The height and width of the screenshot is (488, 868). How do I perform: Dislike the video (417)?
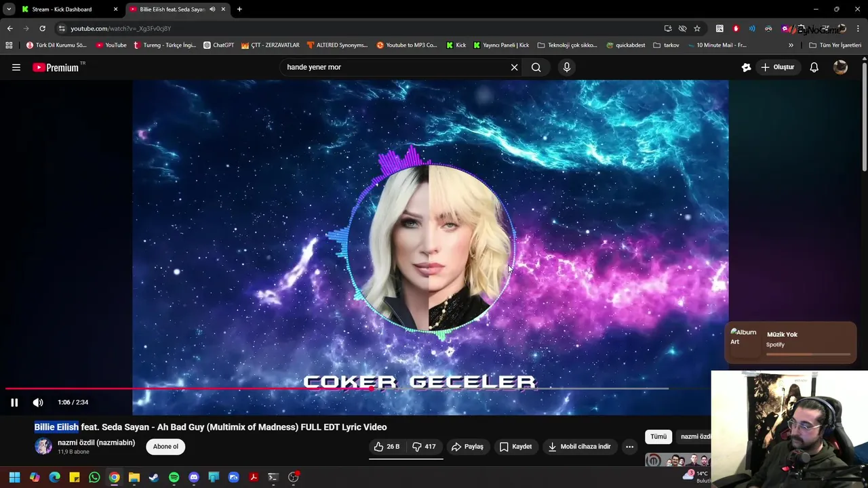click(x=425, y=447)
